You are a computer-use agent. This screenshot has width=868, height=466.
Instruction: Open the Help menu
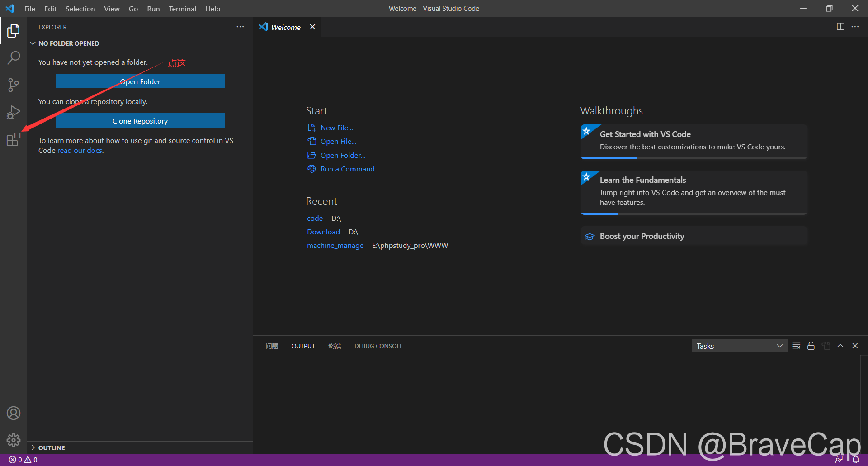(212, 9)
